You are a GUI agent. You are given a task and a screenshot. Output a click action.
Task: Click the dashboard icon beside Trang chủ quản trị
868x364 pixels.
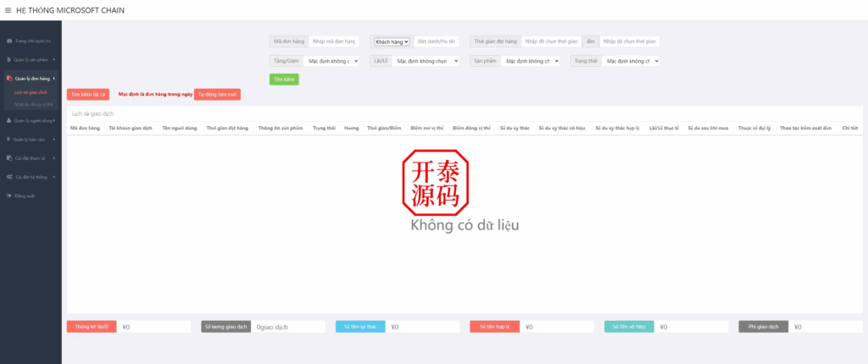point(8,41)
